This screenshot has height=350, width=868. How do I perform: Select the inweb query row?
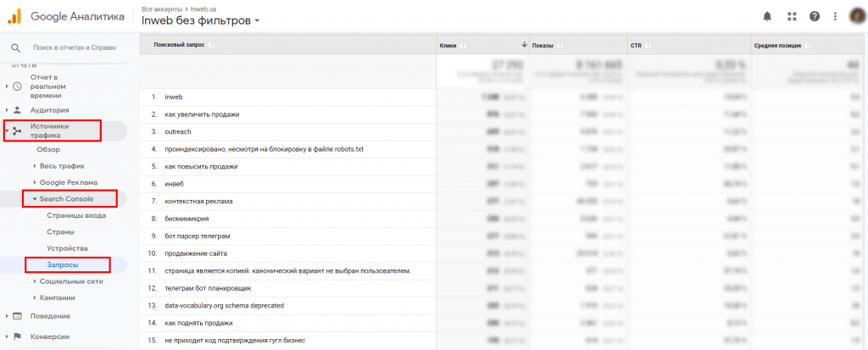pyautogui.click(x=175, y=97)
